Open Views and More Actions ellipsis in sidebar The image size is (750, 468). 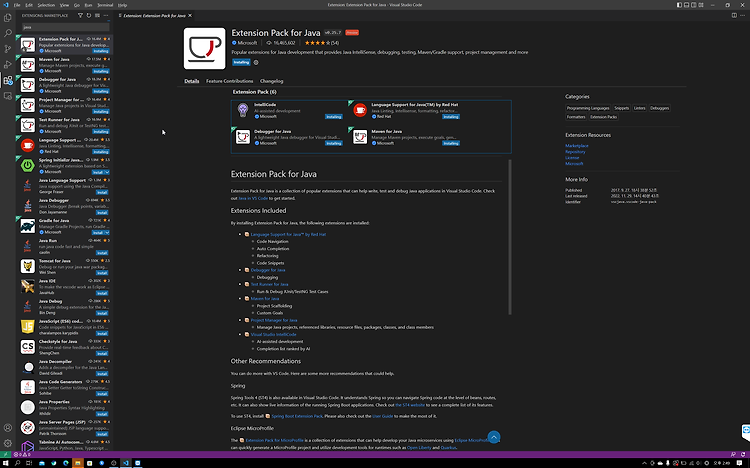(x=106, y=15)
